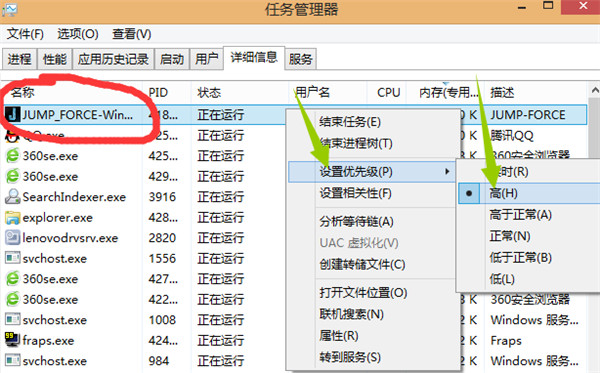This screenshot has width=600, height=373.
Task: Set priority to 正常(N)
Action: [510, 236]
